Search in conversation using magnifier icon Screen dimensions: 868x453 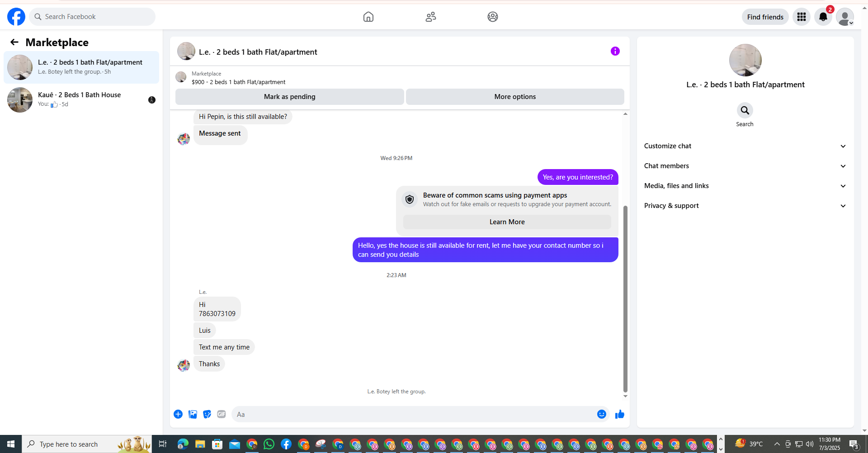click(x=745, y=110)
